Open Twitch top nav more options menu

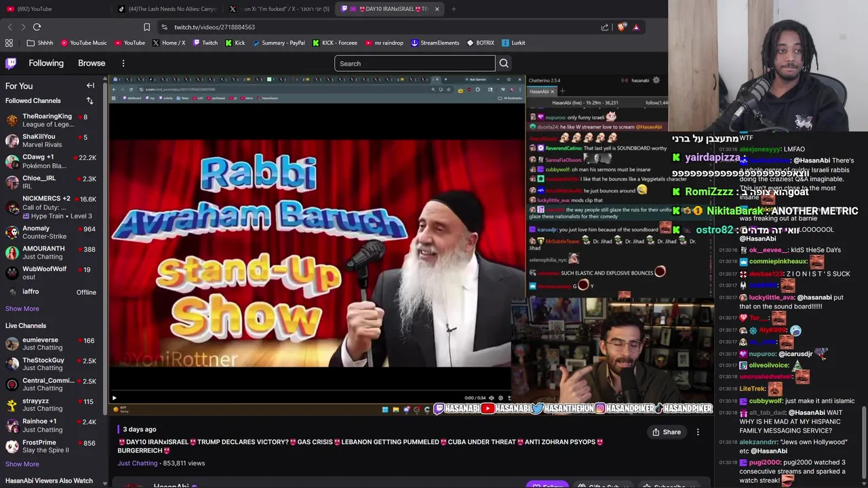[123, 63]
